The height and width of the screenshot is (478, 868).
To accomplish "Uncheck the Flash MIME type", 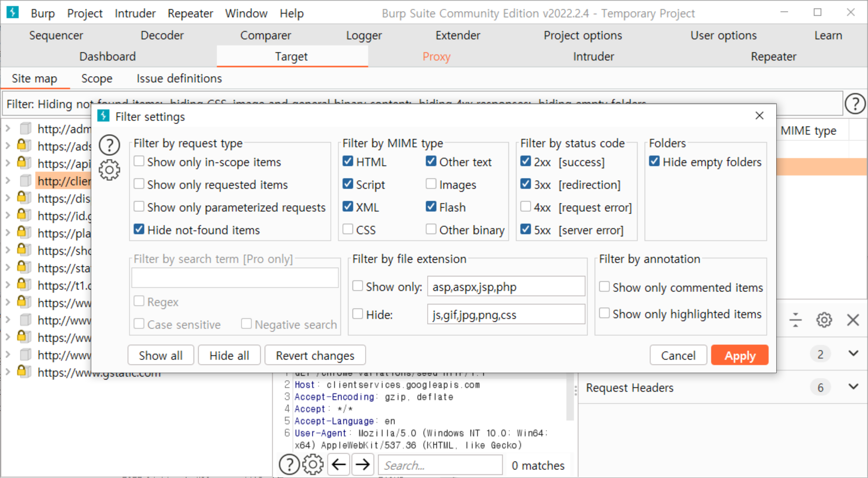I will (x=431, y=207).
